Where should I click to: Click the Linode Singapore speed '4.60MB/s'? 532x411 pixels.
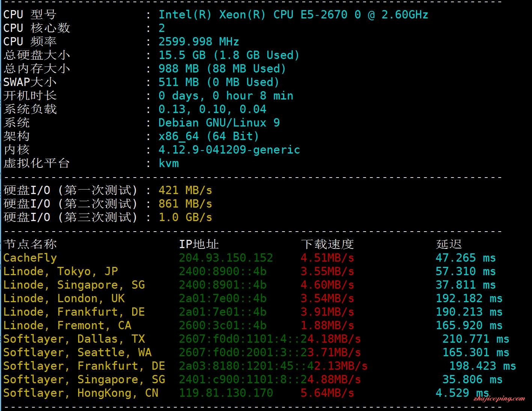(327, 285)
